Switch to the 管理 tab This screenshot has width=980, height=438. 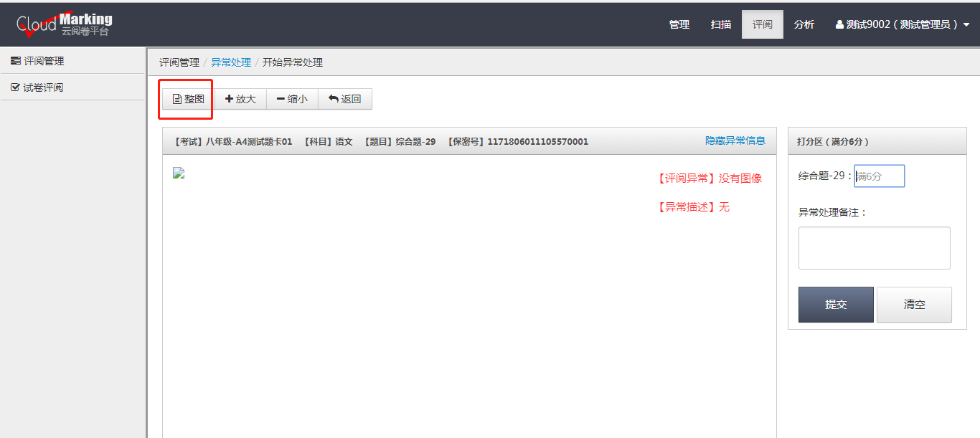pyautogui.click(x=679, y=24)
